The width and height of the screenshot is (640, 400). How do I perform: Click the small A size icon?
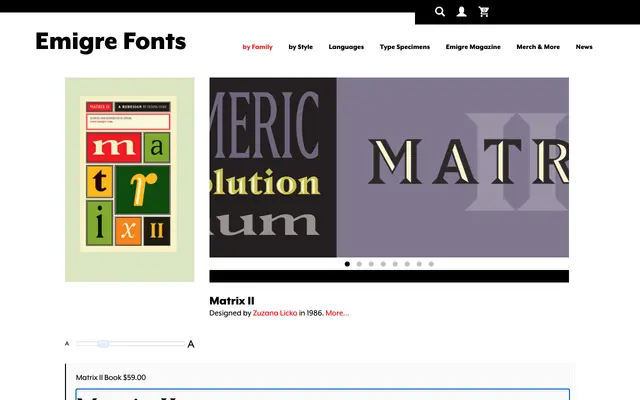coord(67,344)
